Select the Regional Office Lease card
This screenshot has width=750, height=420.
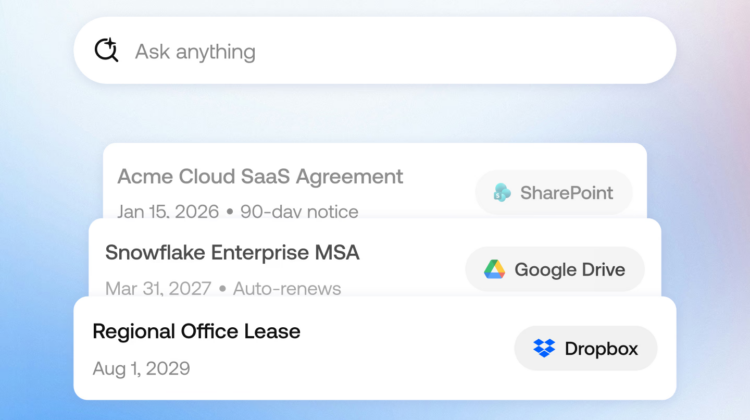point(375,348)
